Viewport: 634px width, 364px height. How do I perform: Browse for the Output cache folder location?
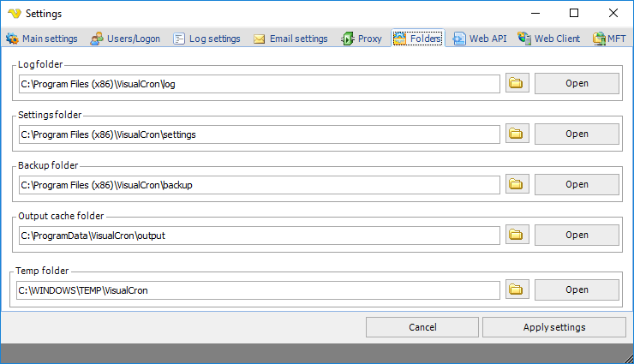coord(517,235)
